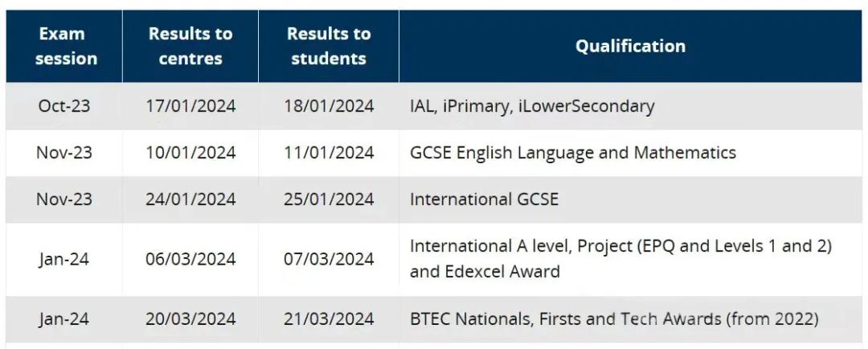Image resolution: width=868 pixels, height=349 pixels.
Task: Click the 18/01/2024 students date
Action: tap(329, 106)
